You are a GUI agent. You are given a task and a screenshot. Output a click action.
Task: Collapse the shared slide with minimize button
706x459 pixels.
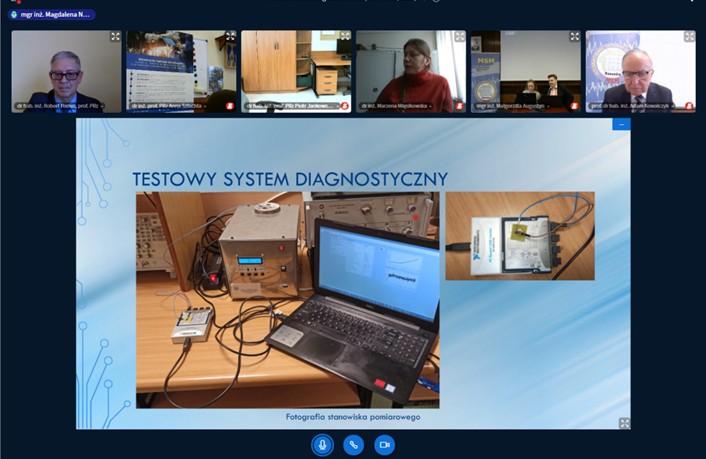pyautogui.click(x=621, y=125)
